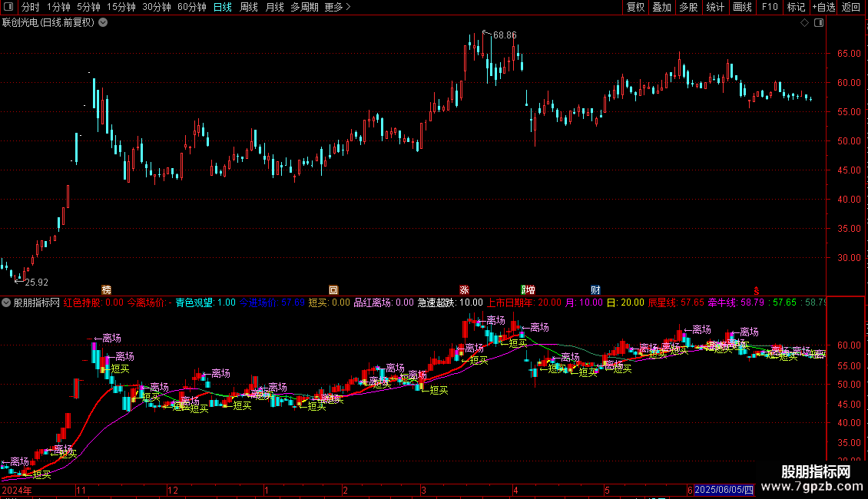Expand the 更多 periods menu
868x499 pixels.
(x=337, y=7)
